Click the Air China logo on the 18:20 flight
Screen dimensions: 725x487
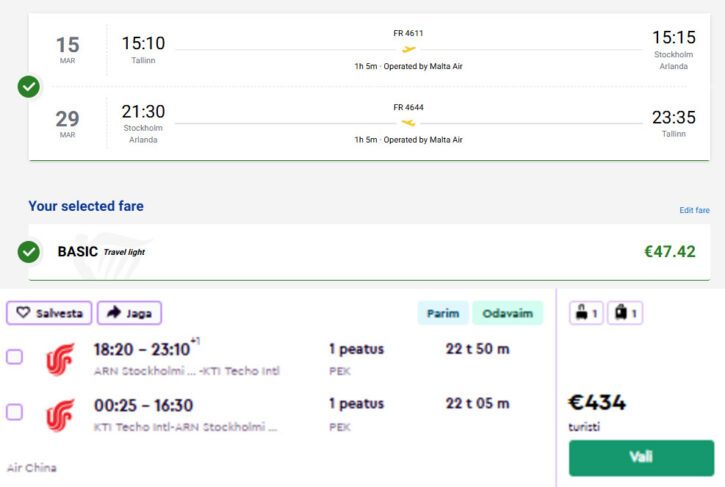[60, 359]
